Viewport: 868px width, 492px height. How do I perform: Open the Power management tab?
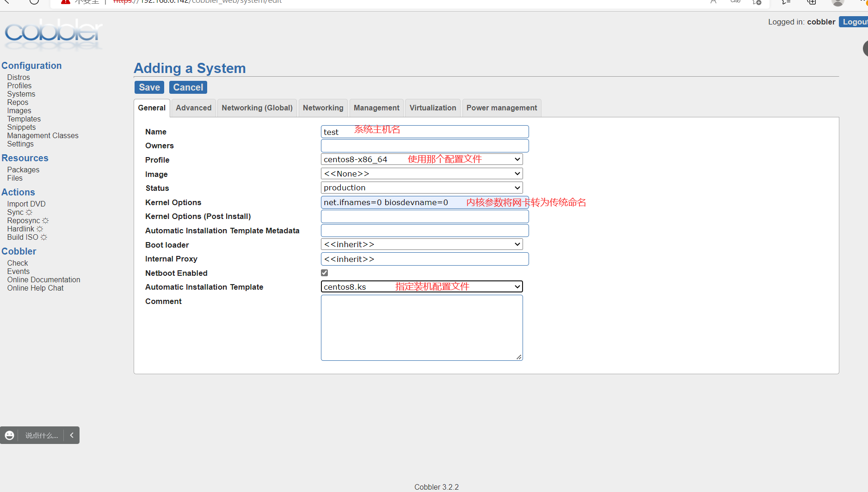[502, 108]
